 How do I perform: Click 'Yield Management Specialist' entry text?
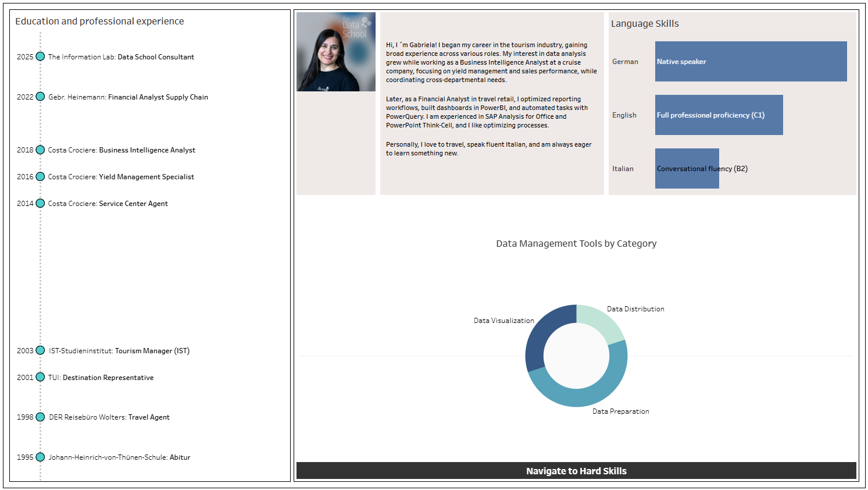click(147, 177)
